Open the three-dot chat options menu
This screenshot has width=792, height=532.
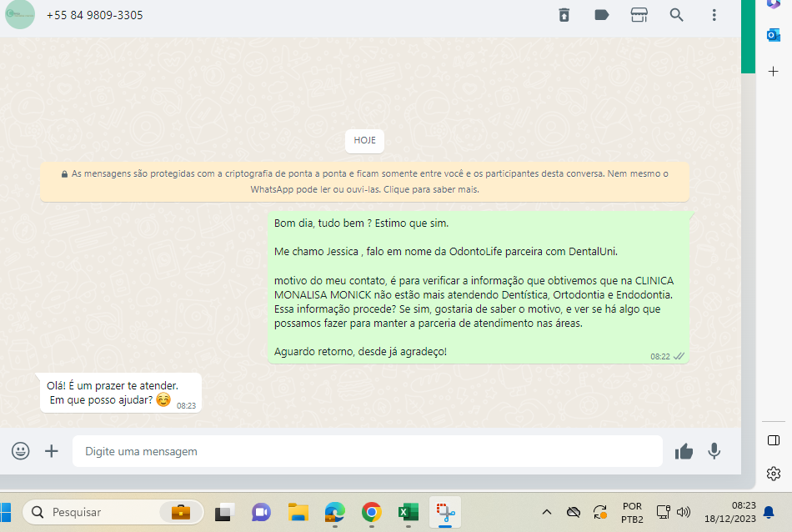[x=714, y=15]
